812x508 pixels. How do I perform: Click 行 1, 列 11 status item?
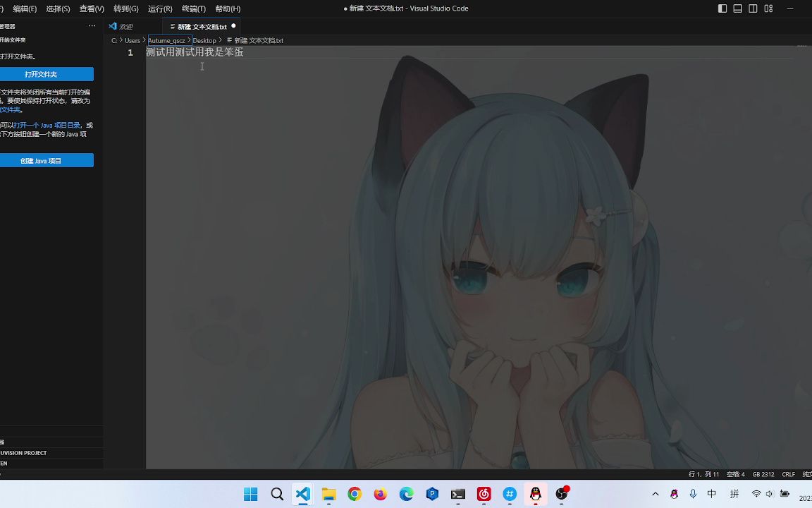pos(703,474)
